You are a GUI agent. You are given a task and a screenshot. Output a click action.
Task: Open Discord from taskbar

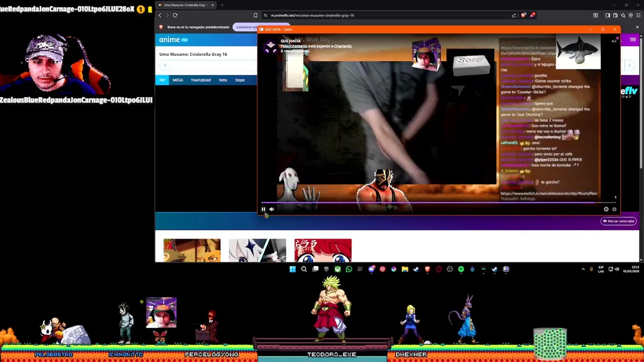[x=371, y=269]
